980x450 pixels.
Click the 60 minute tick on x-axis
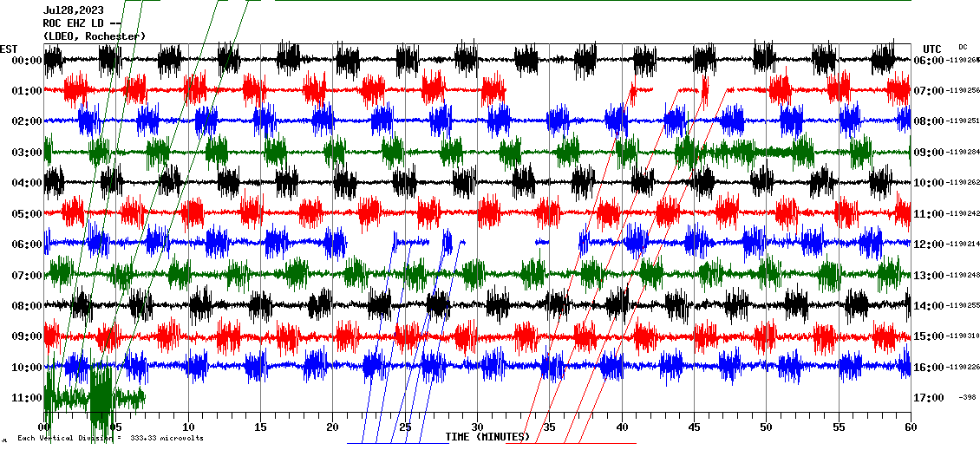tap(910, 427)
